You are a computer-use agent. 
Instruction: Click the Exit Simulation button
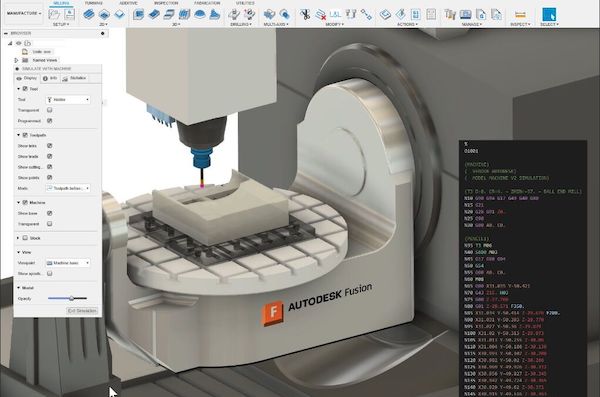[x=82, y=311]
